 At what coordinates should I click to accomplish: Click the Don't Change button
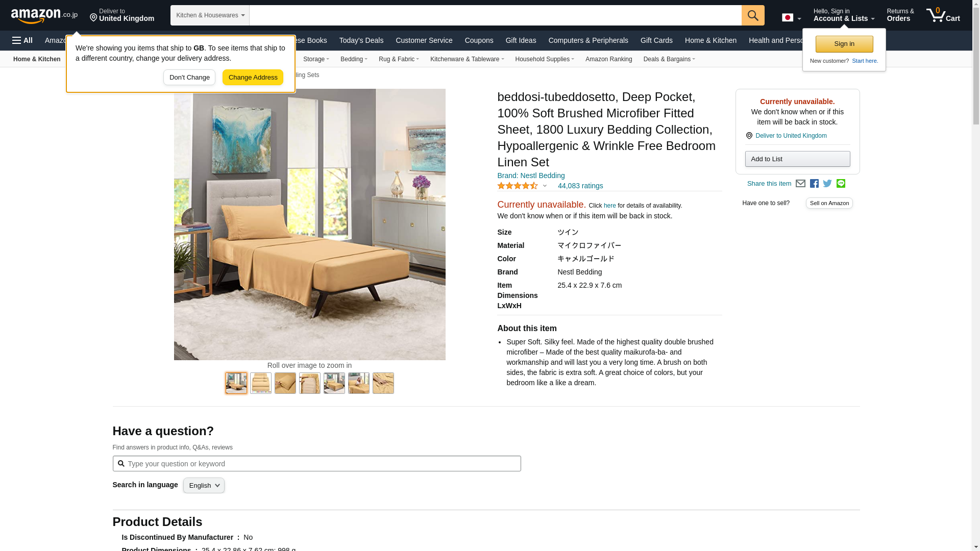pyautogui.click(x=189, y=78)
